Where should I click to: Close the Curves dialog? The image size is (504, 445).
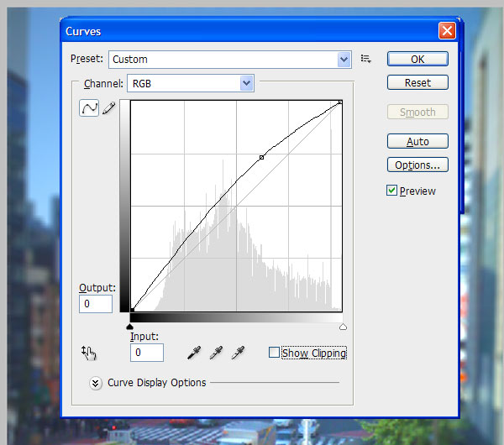click(x=447, y=31)
